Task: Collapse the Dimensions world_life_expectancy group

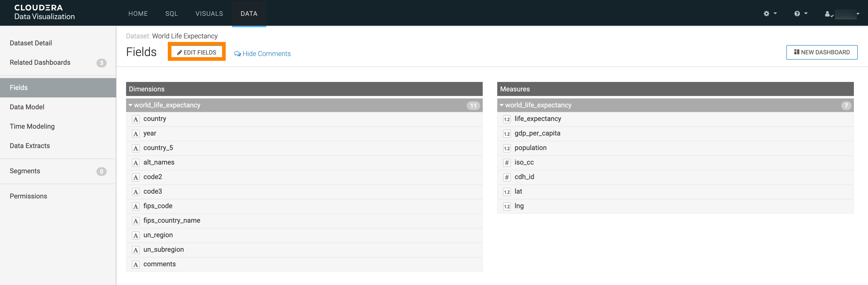Action: [131, 105]
